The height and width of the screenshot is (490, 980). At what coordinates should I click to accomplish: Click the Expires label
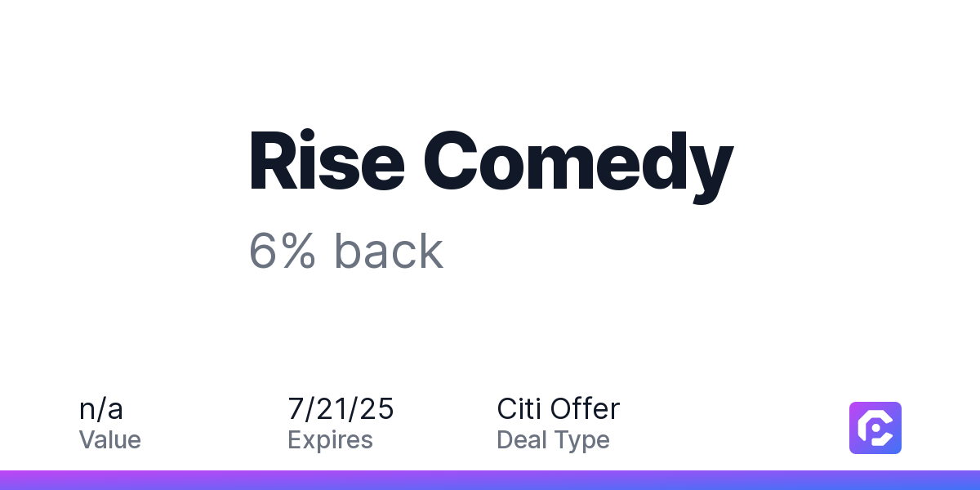(x=331, y=441)
